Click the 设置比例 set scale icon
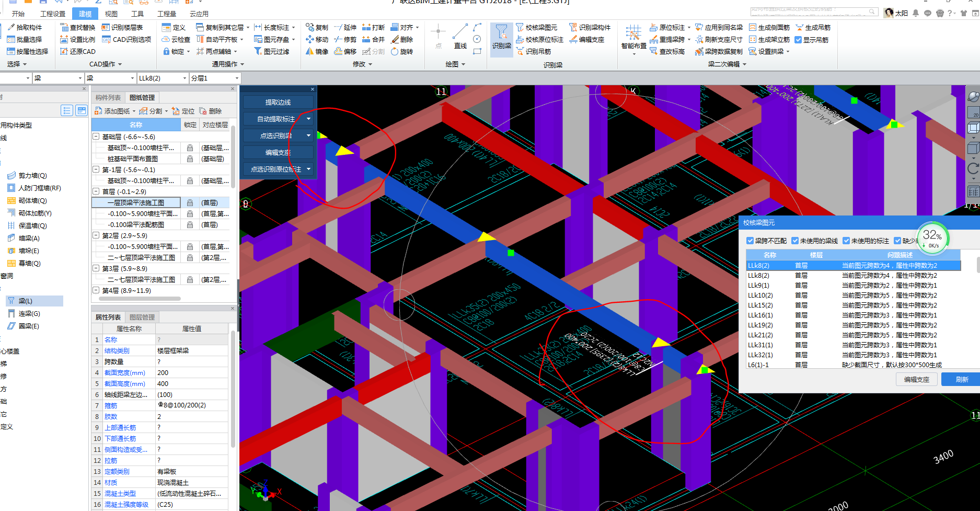This screenshot has height=511, width=980. (64, 39)
